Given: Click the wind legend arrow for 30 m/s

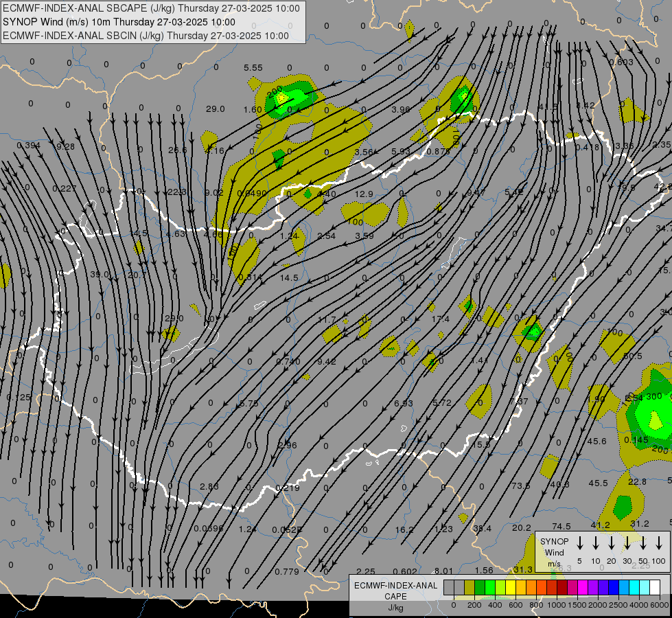Looking at the screenshot, I should click(x=627, y=543).
